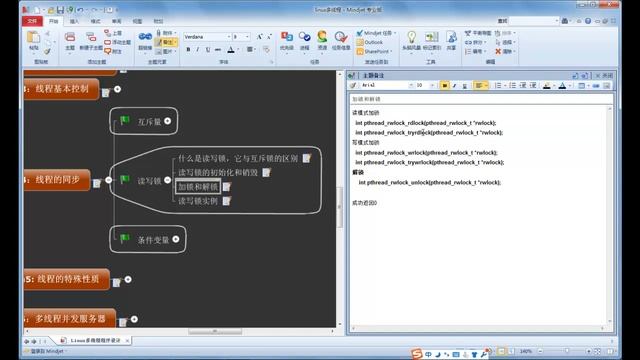Click the balance map (平衡导图) command
The width and height of the screenshot is (640, 360).
(478, 33)
